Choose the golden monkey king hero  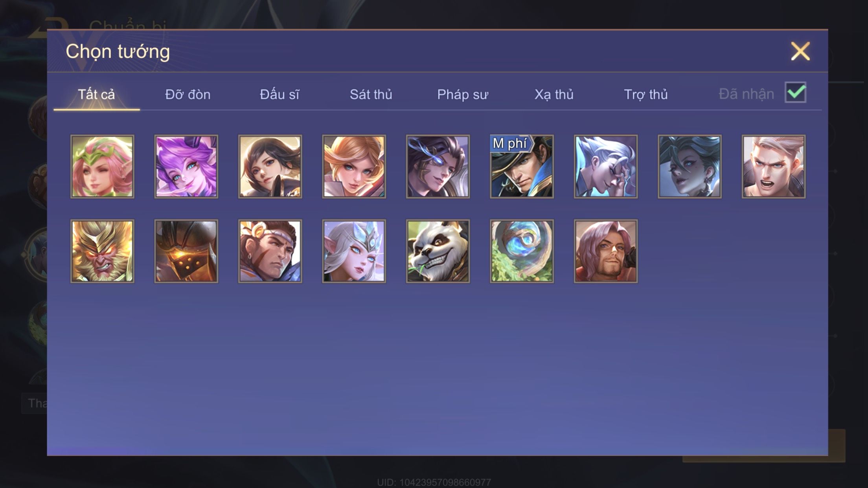[x=102, y=251]
